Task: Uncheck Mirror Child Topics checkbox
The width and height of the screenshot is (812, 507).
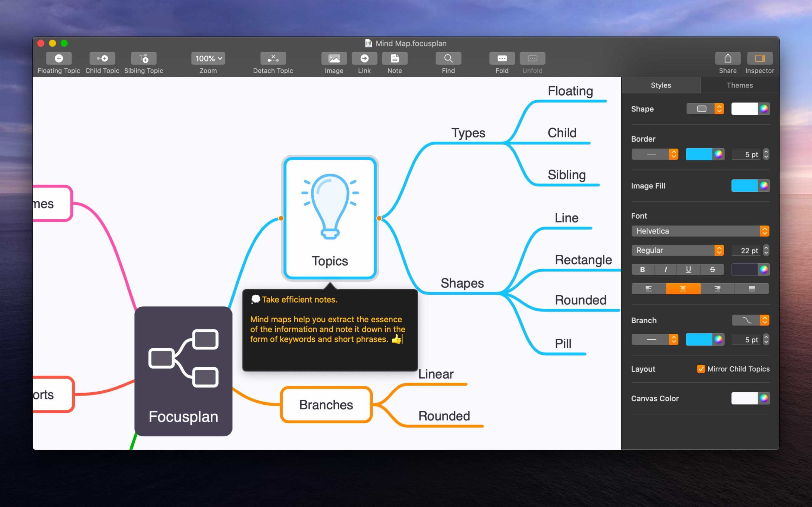Action: point(701,369)
